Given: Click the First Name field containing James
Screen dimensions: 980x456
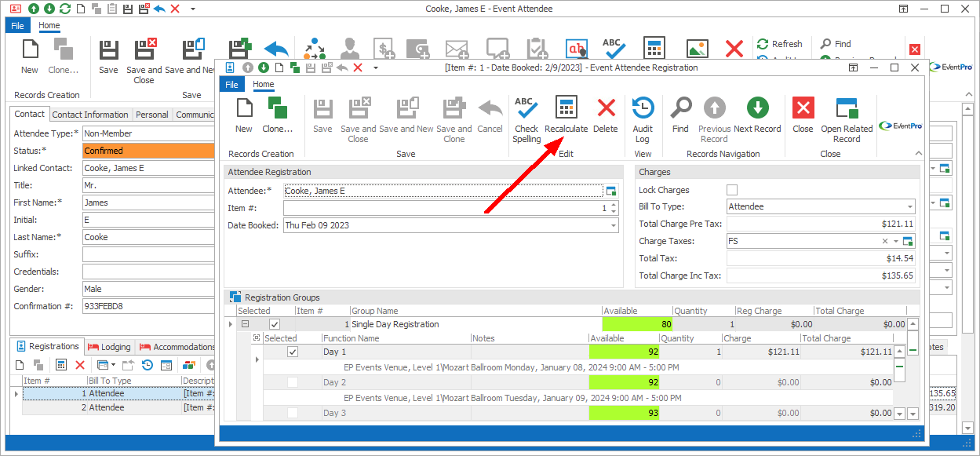Looking at the screenshot, I should 148,202.
